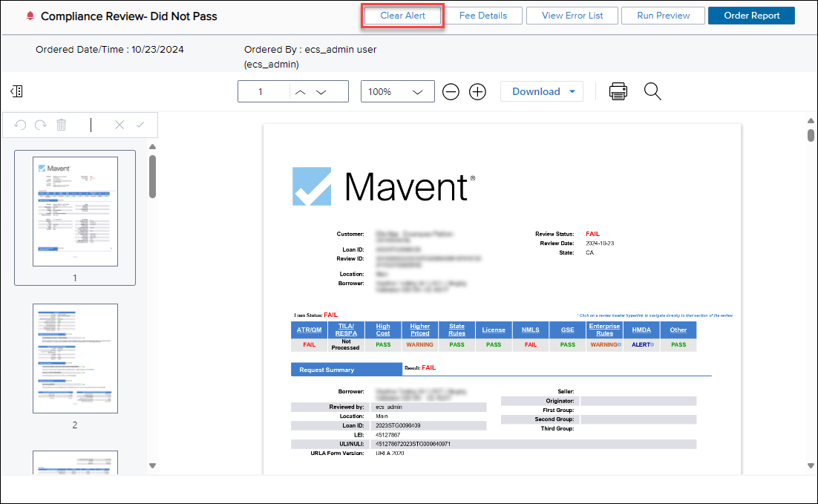Select the partially visible page 3 thumbnail

(75, 462)
